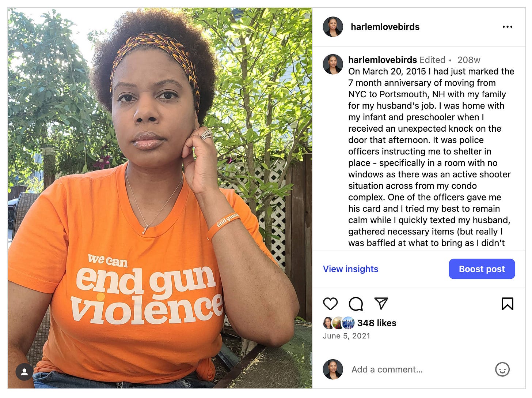
Task: Click the Boost post button
Action: point(482,269)
